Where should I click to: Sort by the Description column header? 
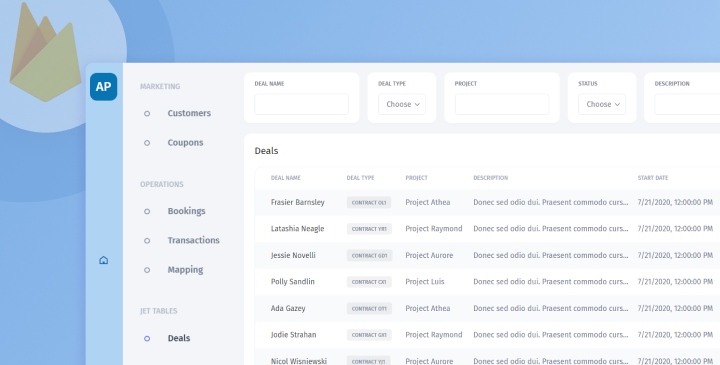pos(490,178)
